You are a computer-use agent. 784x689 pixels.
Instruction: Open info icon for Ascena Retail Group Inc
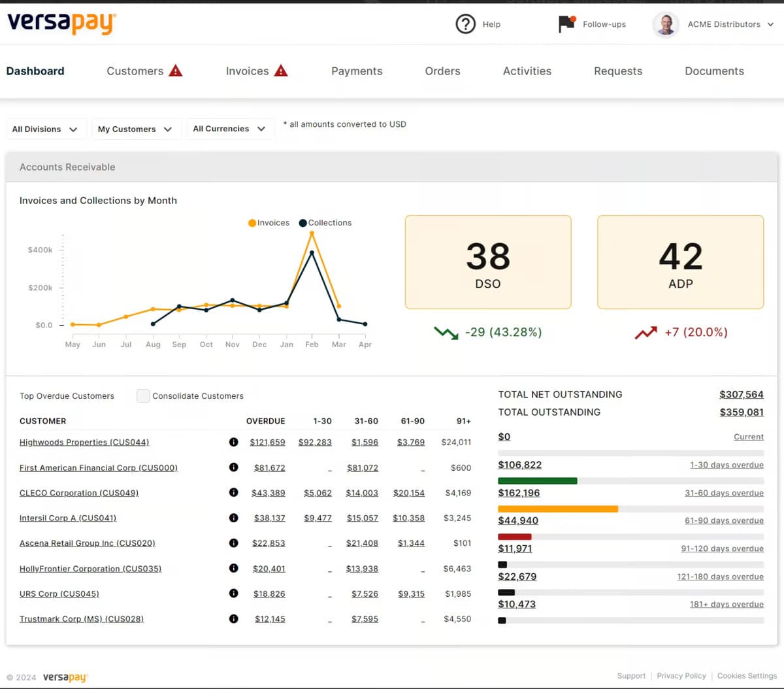click(x=234, y=543)
